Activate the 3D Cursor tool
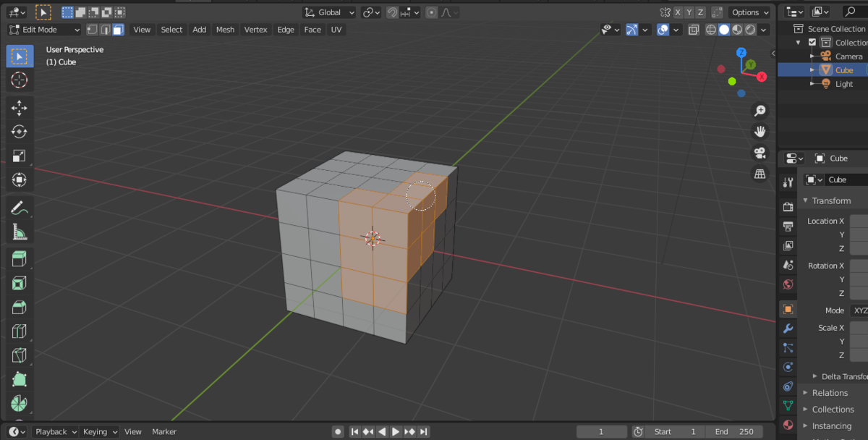868x440 pixels. (x=20, y=80)
